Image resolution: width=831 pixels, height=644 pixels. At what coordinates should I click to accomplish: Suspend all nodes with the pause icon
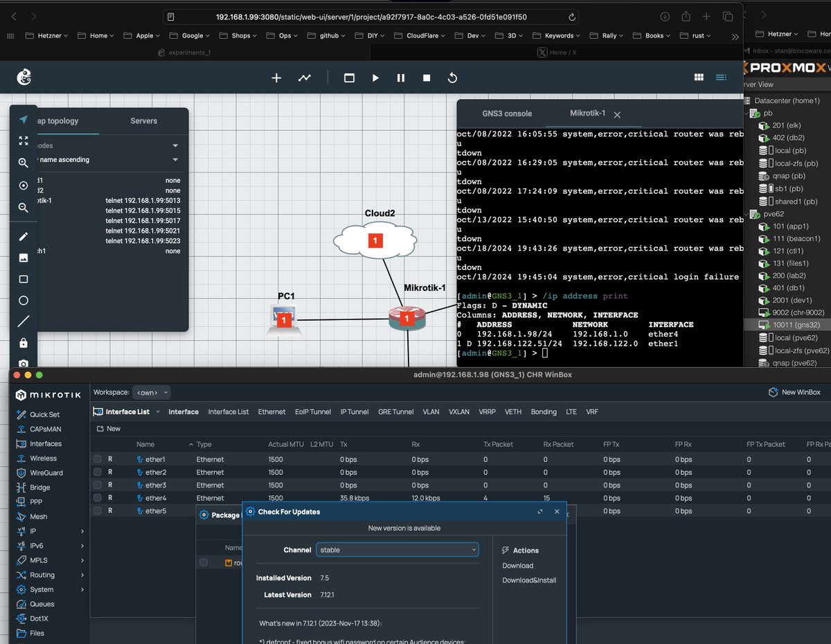click(x=401, y=78)
